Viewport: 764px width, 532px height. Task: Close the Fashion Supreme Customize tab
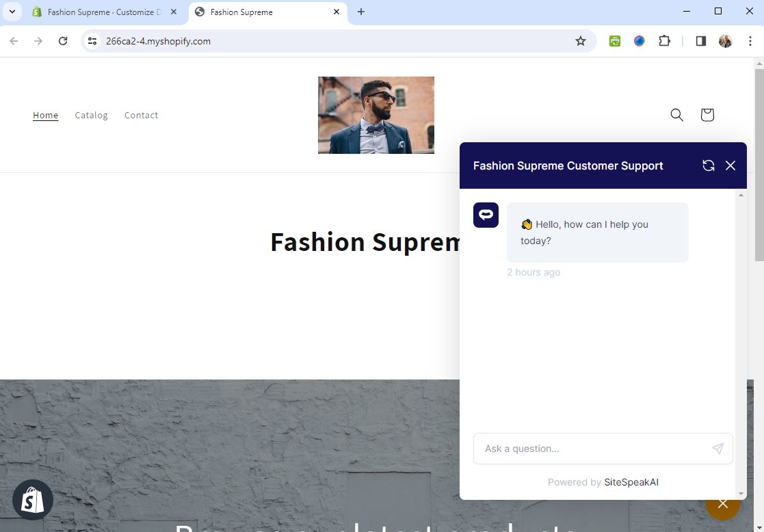click(x=174, y=12)
